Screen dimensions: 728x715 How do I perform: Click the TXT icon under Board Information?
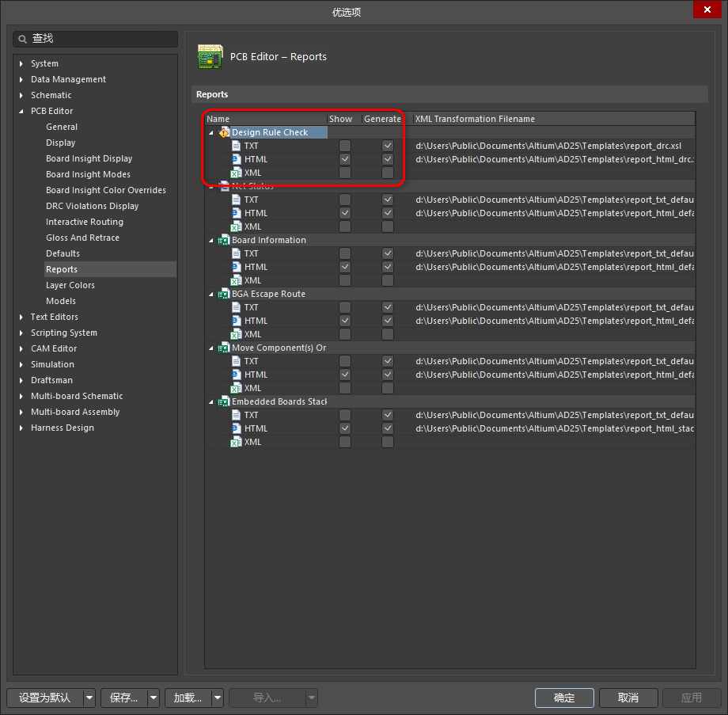(x=237, y=253)
